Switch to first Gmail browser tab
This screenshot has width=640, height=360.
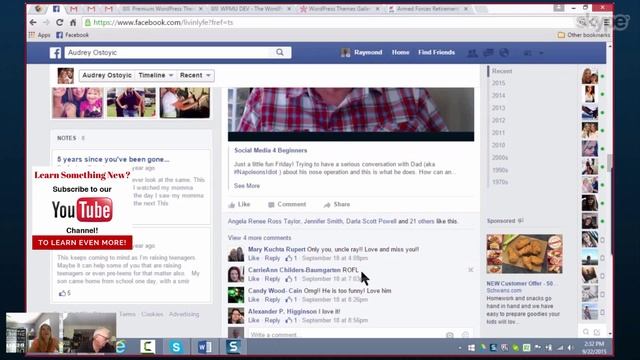pos(73,9)
